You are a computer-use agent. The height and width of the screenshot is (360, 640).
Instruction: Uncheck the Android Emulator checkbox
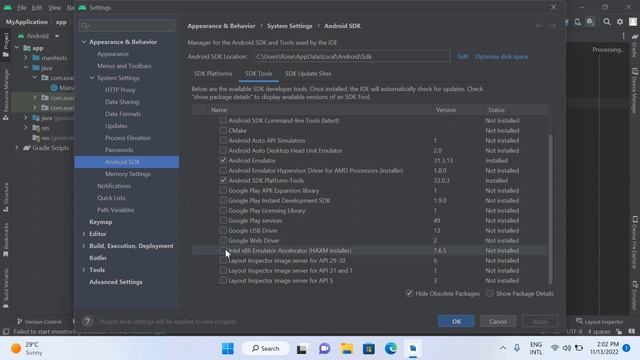[x=223, y=160]
